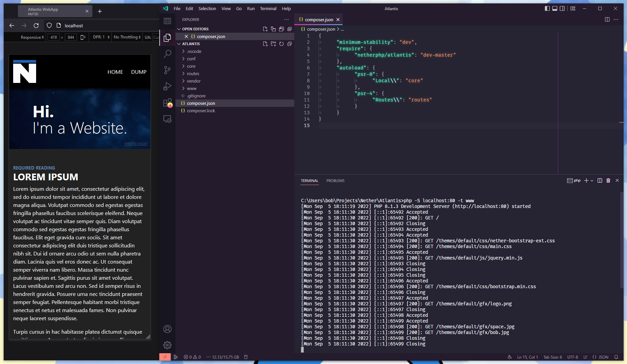Open Source Control view in activity bar
This screenshot has width=627, height=364.
[167, 70]
